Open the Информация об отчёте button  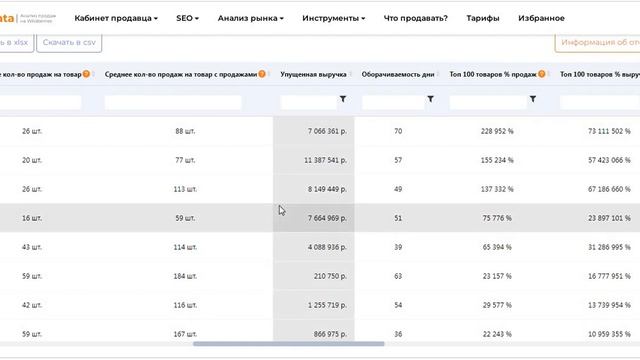tap(598, 42)
